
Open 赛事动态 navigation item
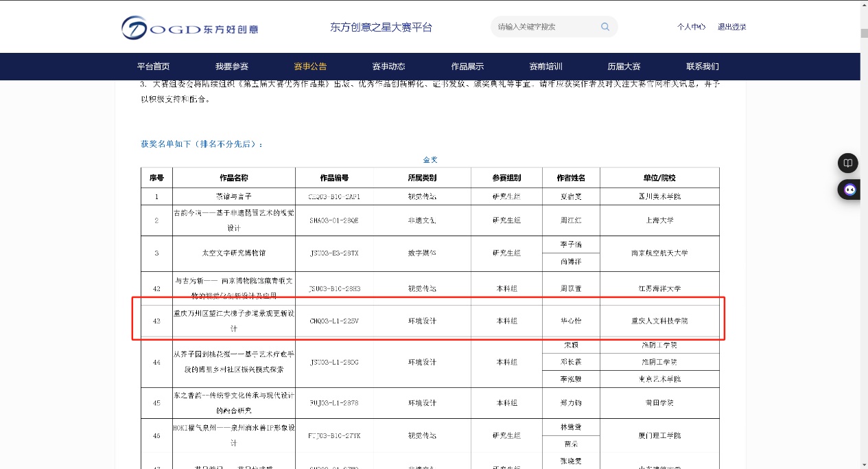(x=388, y=67)
